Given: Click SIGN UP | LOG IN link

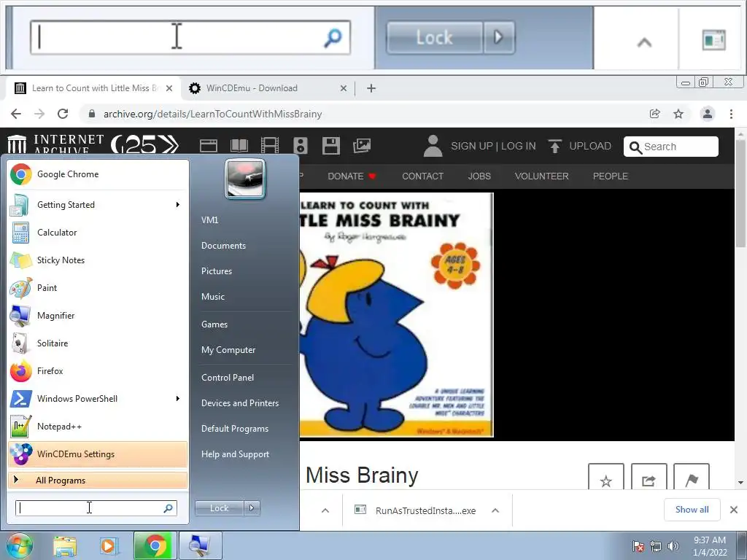Looking at the screenshot, I should [x=493, y=146].
